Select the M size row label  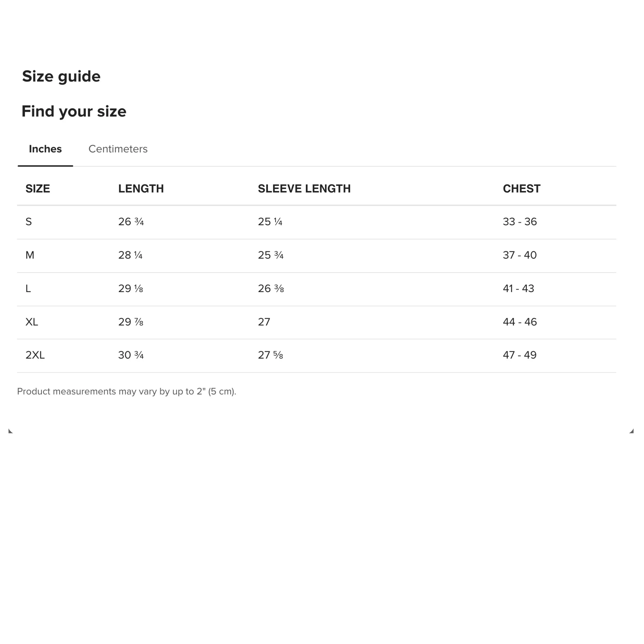point(30,255)
